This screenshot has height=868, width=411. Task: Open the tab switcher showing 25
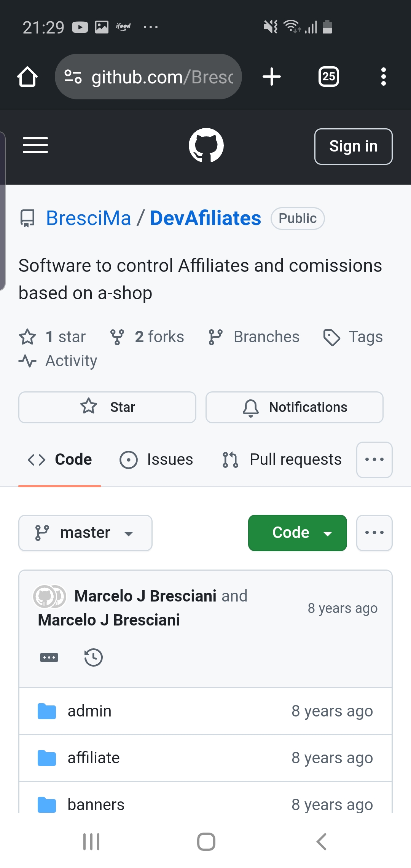coord(329,77)
